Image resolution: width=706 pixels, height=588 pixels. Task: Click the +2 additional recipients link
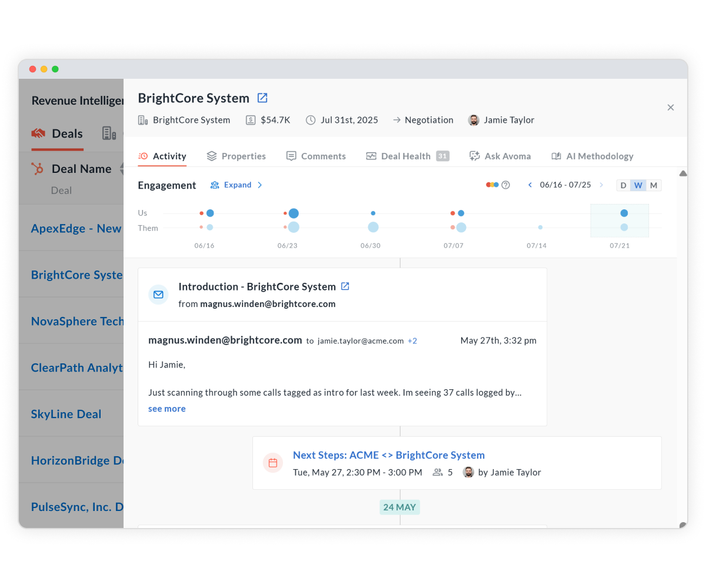coord(412,341)
